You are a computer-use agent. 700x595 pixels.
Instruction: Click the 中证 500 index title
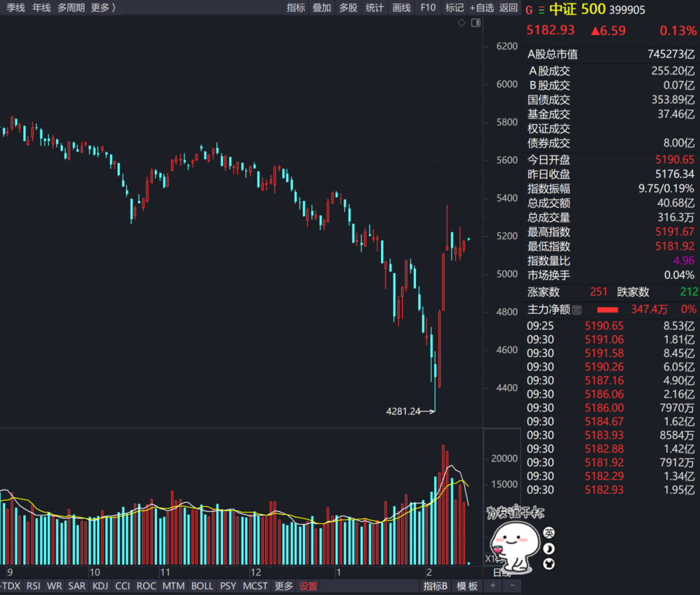[x=577, y=9]
